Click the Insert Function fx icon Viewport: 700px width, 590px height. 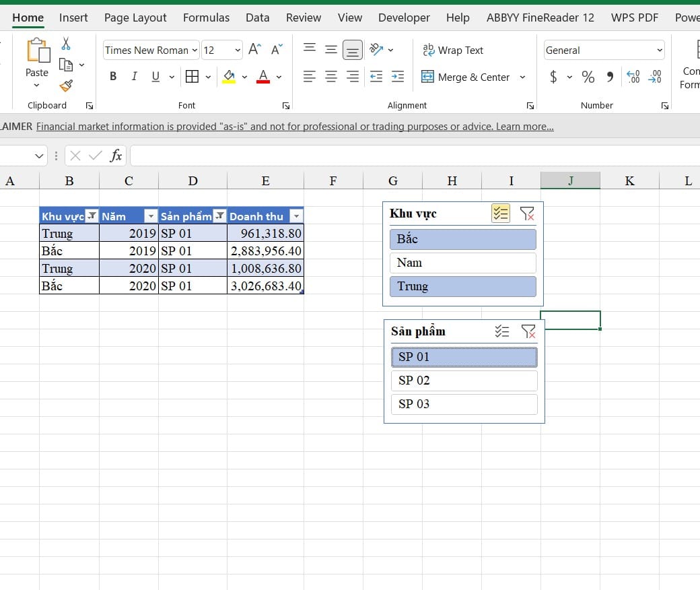(116, 156)
